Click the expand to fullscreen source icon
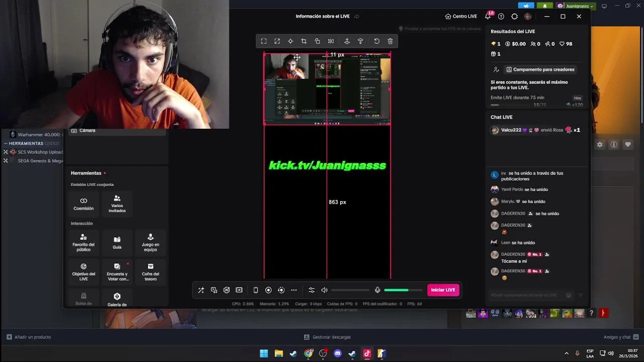This screenshot has height=362, width=644. [277, 41]
